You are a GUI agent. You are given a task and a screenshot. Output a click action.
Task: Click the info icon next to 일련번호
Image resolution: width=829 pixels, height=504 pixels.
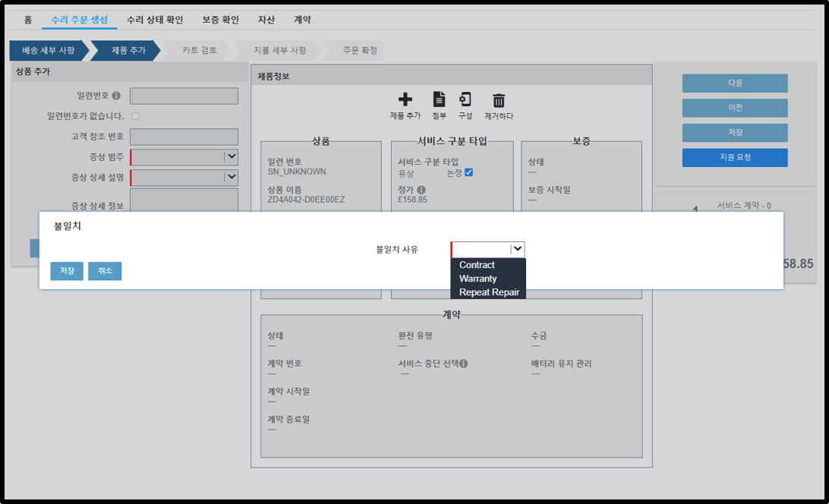tap(116, 96)
